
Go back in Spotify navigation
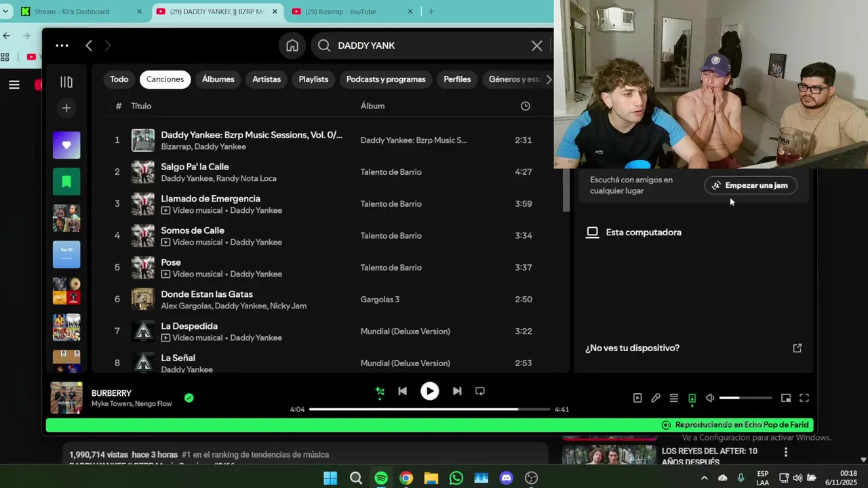[89, 45]
